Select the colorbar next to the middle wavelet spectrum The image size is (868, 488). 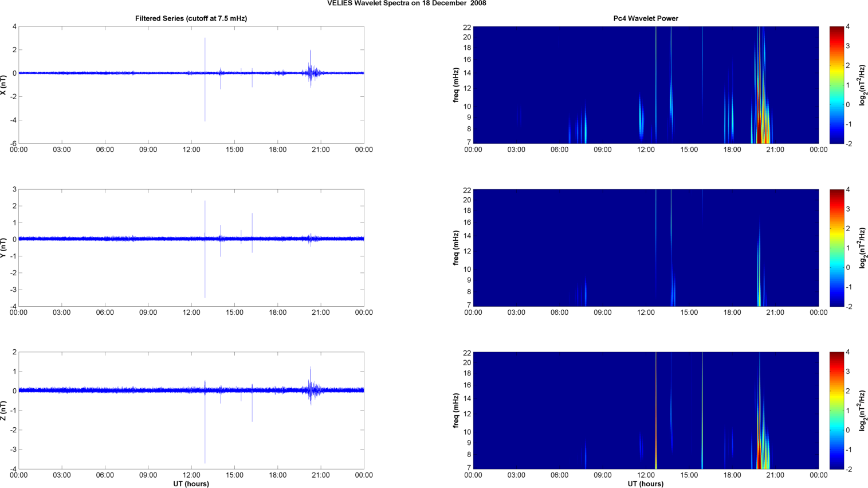click(836, 248)
